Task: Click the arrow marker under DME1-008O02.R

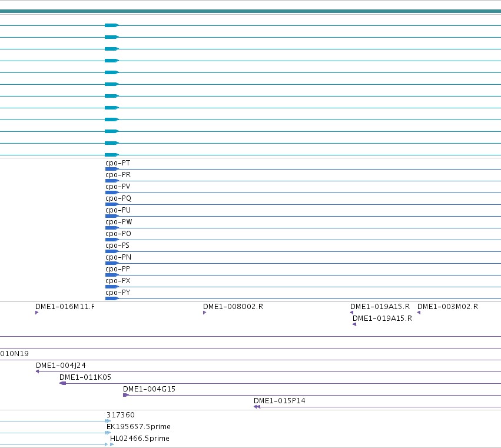Action: pyautogui.click(x=204, y=313)
